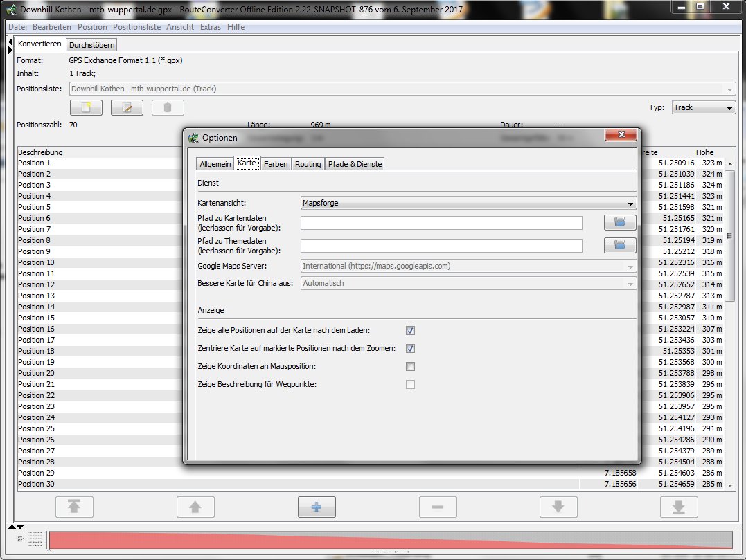The height and width of the screenshot is (560, 746).
Task: Click the move to top arrow icon
Action: click(x=73, y=507)
